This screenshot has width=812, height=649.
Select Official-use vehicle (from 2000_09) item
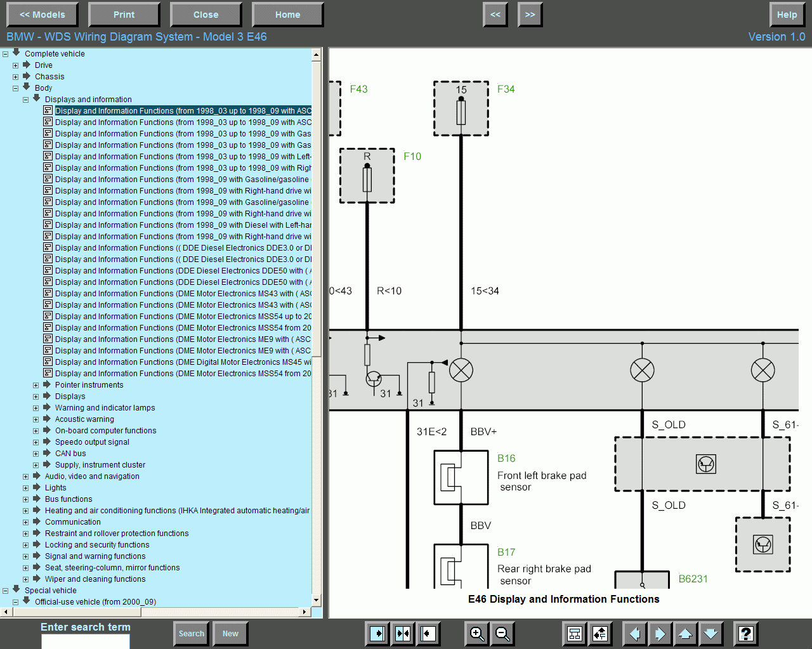click(x=95, y=602)
